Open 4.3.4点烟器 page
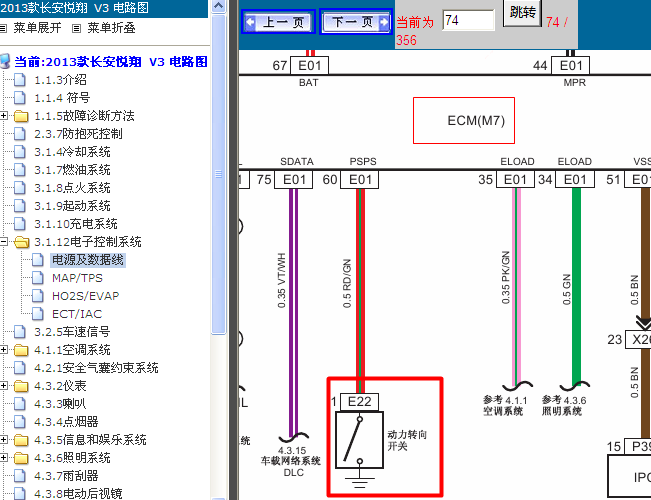 coord(66,422)
